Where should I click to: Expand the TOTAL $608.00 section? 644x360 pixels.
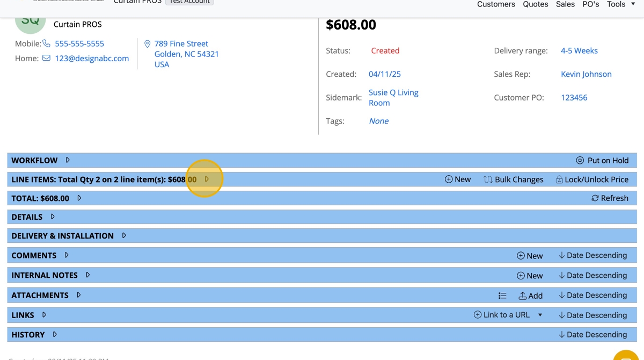point(79,198)
